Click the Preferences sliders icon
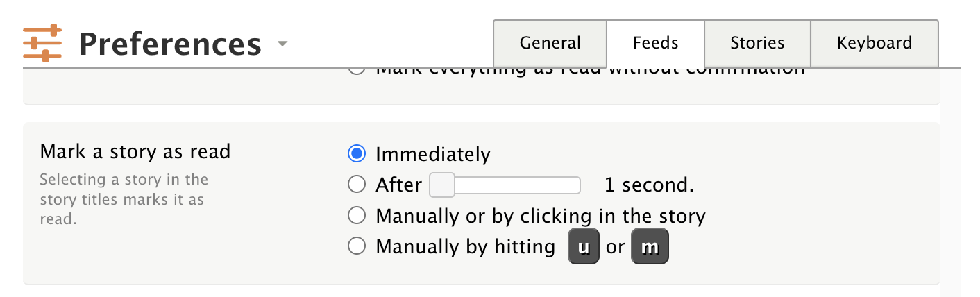Viewport: 980px width, 297px height. pyautogui.click(x=42, y=44)
